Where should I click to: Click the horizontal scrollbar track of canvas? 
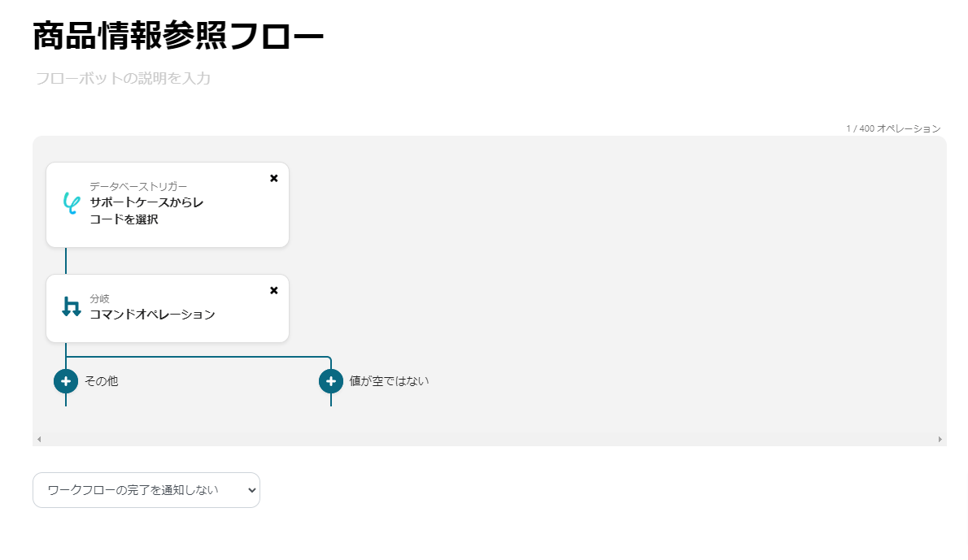(488, 439)
